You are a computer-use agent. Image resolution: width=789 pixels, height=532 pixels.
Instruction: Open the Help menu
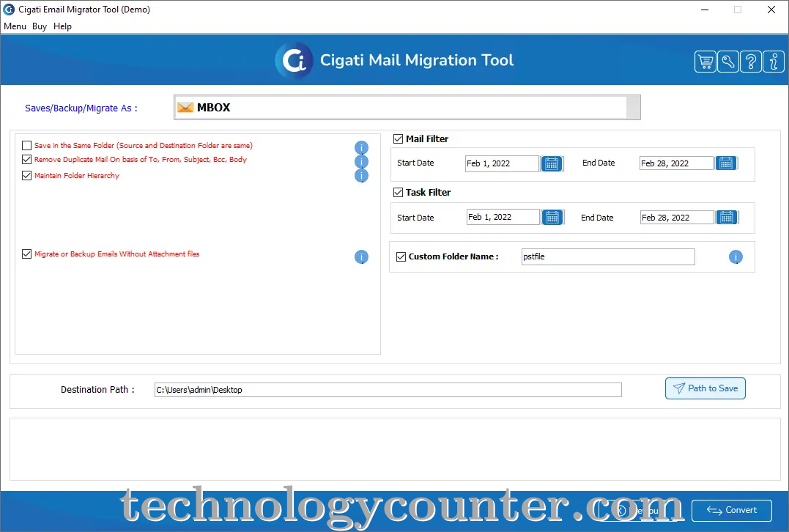62,26
